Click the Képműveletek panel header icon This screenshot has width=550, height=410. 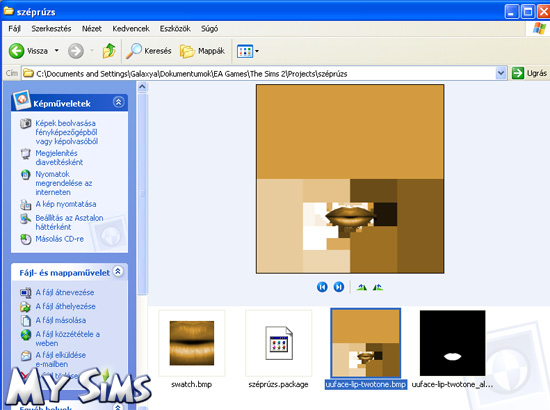click(x=21, y=100)
